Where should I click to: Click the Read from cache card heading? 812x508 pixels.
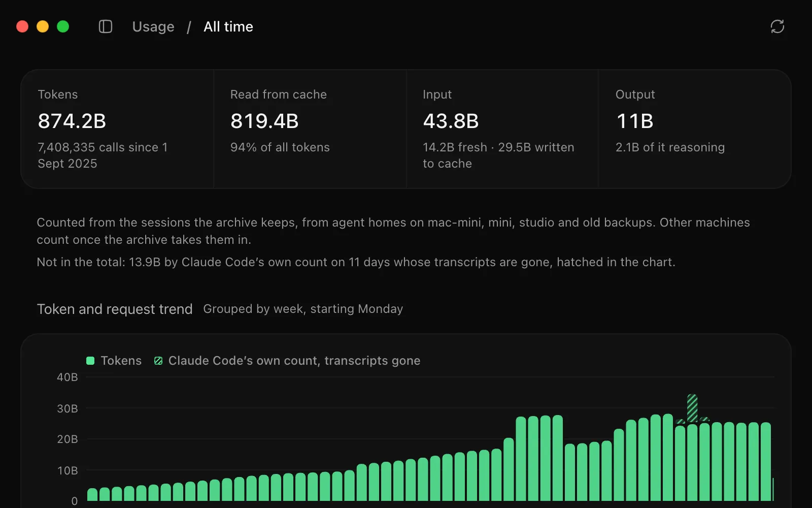point(279,94)
